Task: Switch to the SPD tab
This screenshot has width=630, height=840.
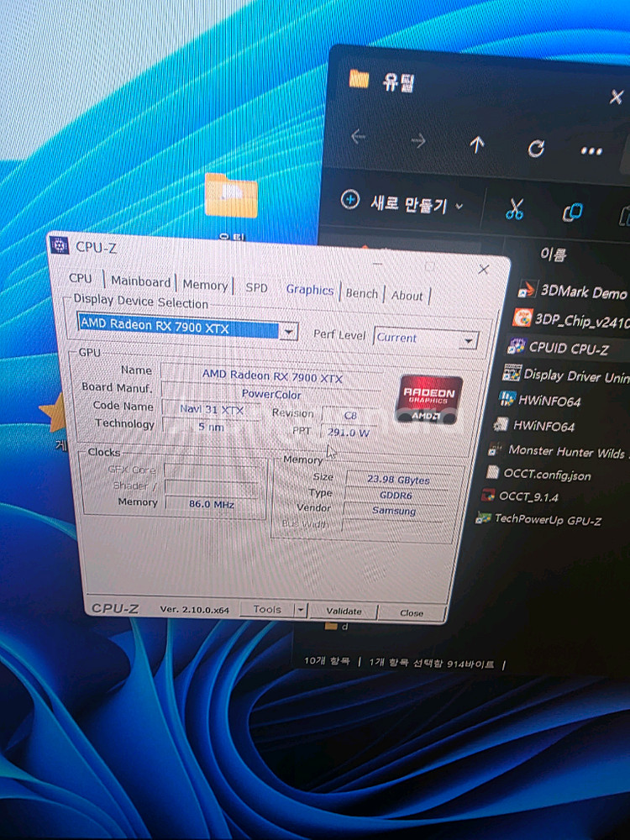Action: pos(256,287)
